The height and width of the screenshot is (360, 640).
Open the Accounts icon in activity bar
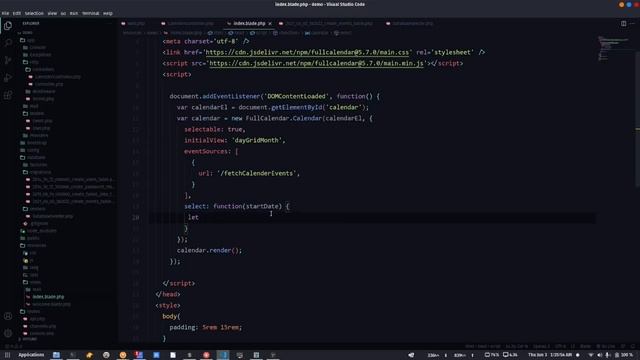(x=8, y=316)
